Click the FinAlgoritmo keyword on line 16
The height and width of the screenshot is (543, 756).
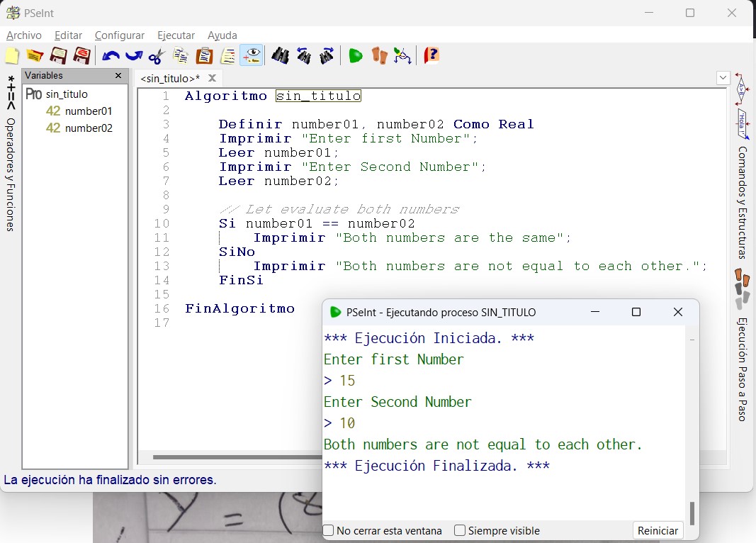point(239,308)
